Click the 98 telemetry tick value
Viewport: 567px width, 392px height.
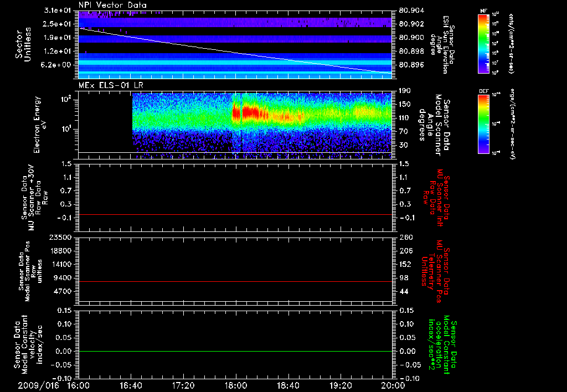click(403, 278)
